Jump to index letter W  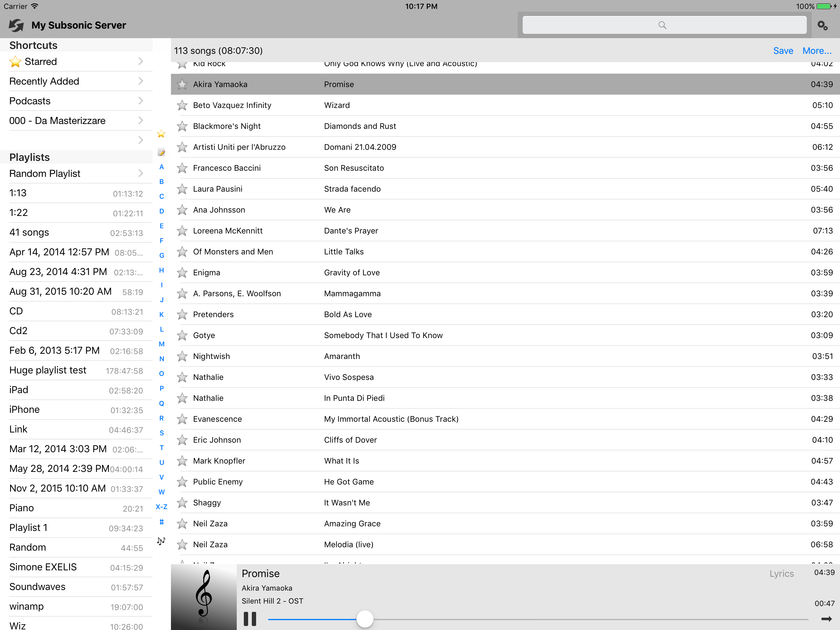[x=161, y=492]
